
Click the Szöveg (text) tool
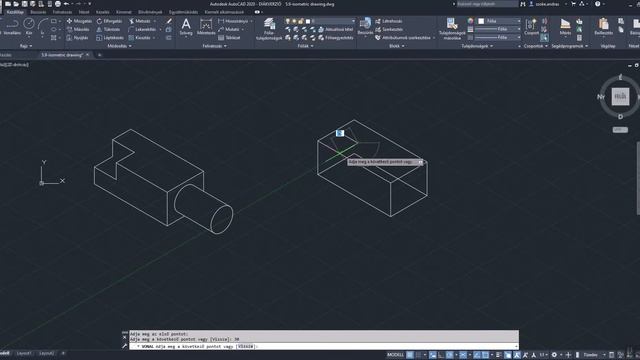[186, 27]
